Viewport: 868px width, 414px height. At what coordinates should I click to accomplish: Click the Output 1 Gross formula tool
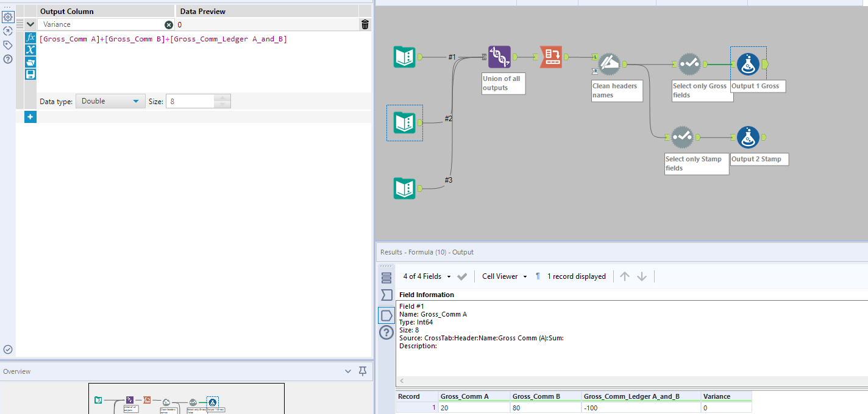coord(748,64)
